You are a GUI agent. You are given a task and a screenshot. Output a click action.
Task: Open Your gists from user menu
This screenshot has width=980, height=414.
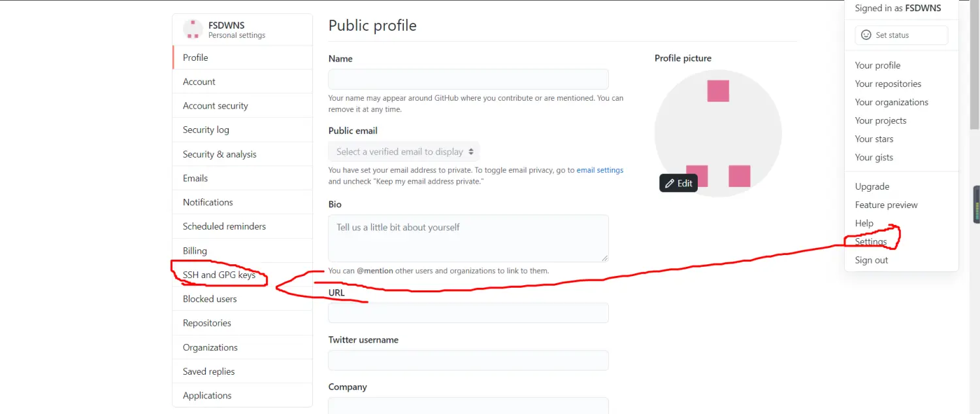click(x=874, y=158)
